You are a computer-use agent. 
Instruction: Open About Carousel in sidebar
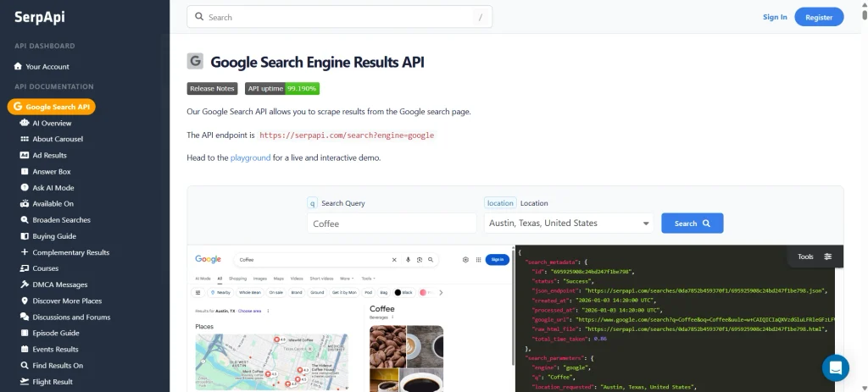58,139
